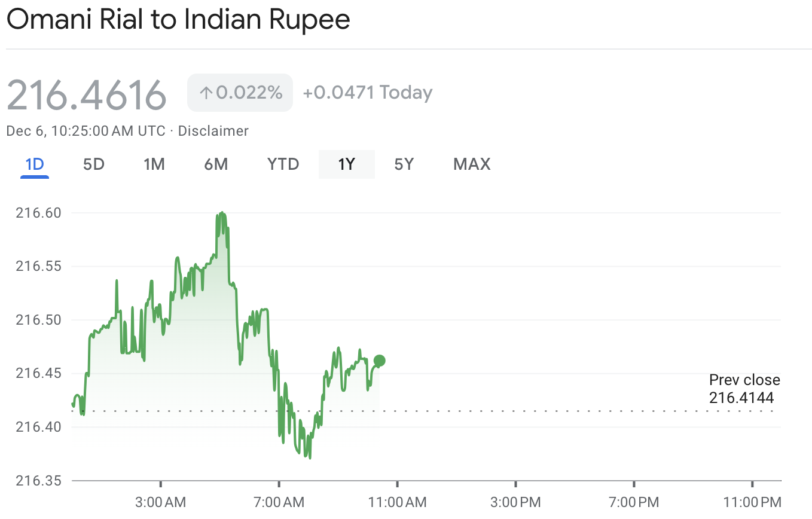Open the 6M time range

(216, 164)
